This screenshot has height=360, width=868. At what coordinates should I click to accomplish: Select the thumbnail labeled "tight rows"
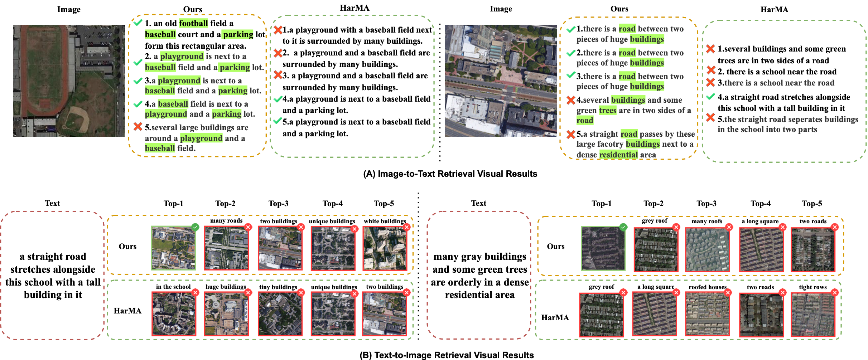point(813,315)
